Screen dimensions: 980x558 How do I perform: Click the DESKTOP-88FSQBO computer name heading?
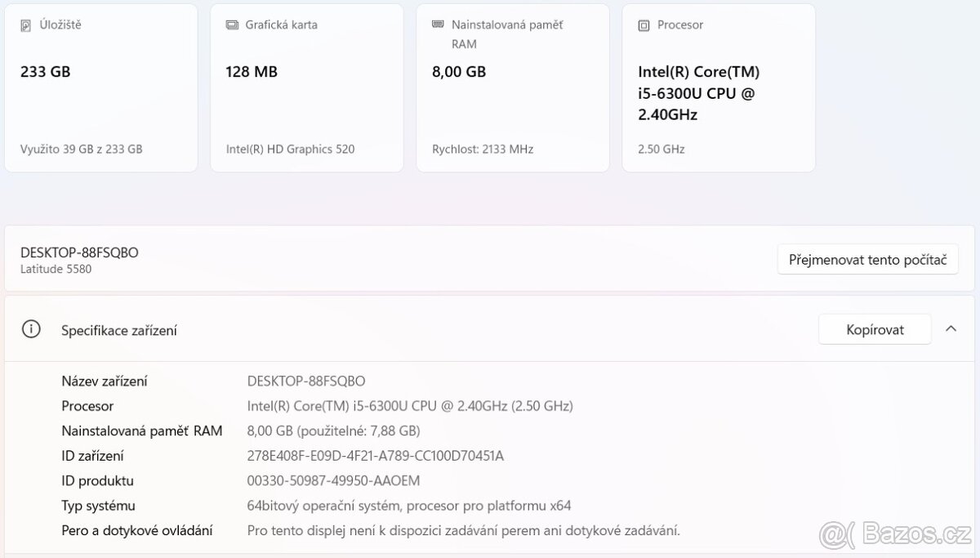tap(79, 252)
